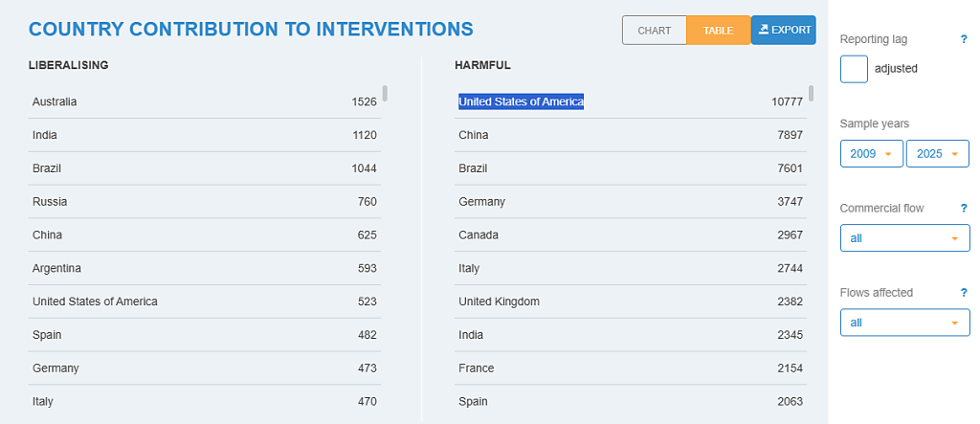Viewport: 980px width, 424px height.
Task: Expand the Flows affected dropdown
Action: (x=904, y=323)
